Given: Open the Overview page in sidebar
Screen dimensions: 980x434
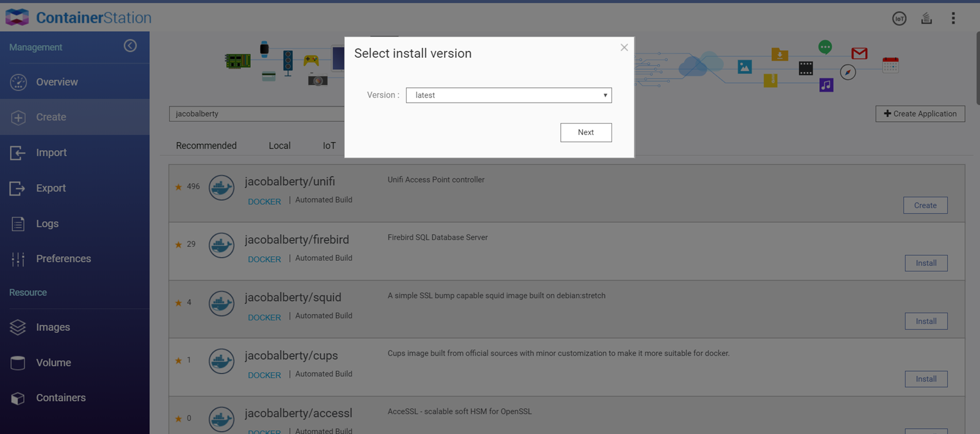Looking at the screenshot, I should [x=57, y=82].
